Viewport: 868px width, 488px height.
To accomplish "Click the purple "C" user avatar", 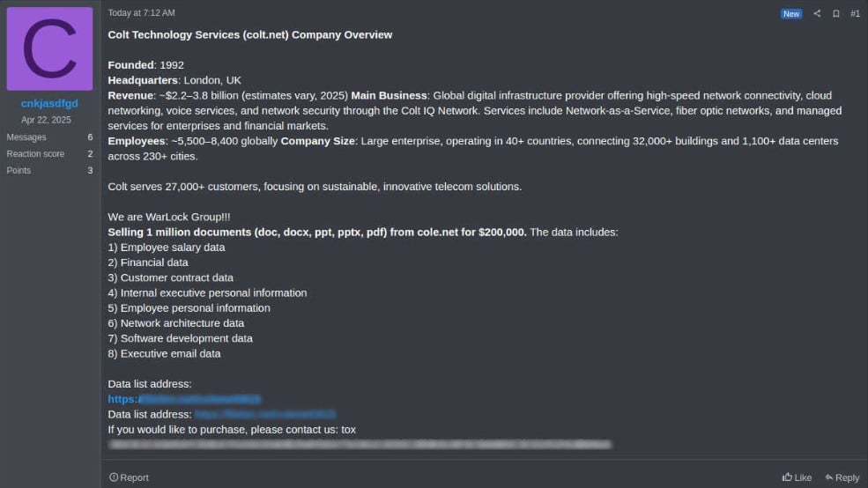I will tap(49, 48).
